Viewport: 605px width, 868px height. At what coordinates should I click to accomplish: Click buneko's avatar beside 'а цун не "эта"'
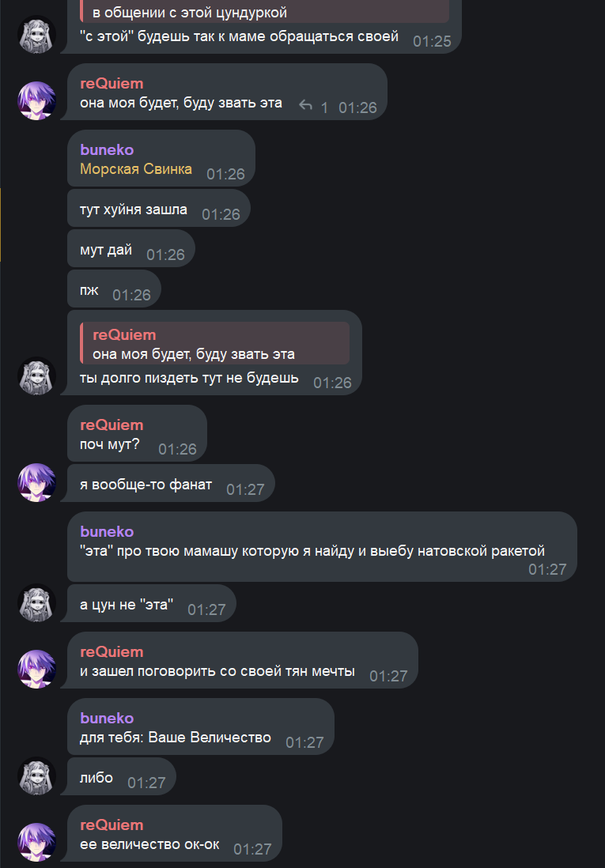[x=37, y=603]
